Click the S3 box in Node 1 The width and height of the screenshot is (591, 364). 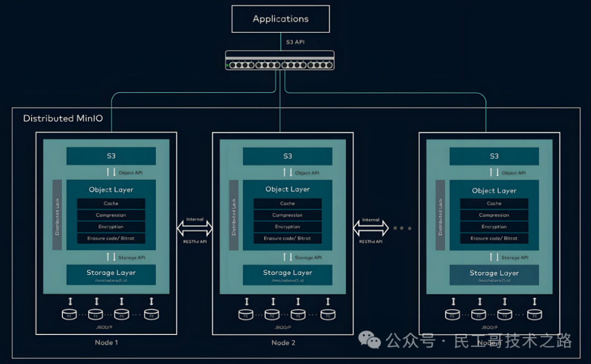[x=111, y=156]
